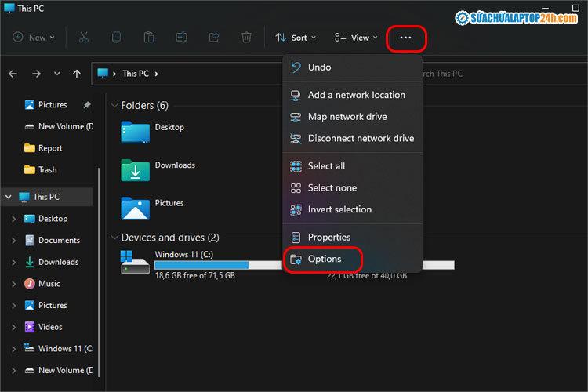Screen dimensions: 588x392
Task: Click the chevron after This PC breadcrumb
Action: pyautogui.click(x=156, y=74)
